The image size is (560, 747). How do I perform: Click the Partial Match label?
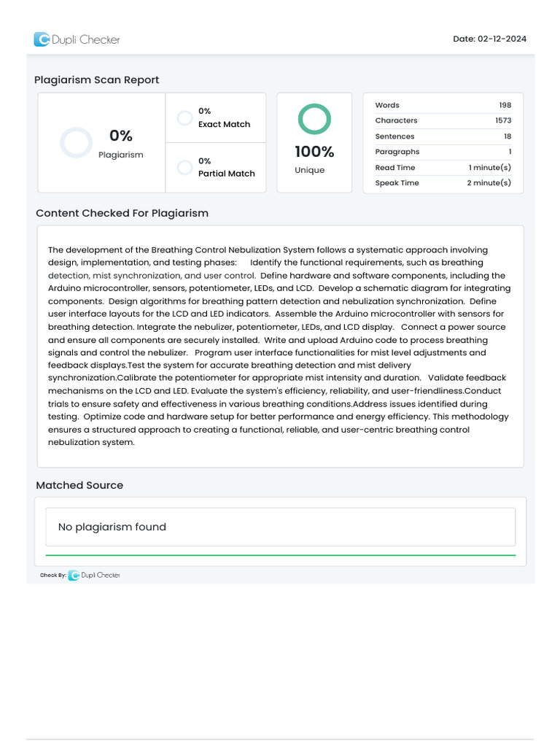click(227, 174)
